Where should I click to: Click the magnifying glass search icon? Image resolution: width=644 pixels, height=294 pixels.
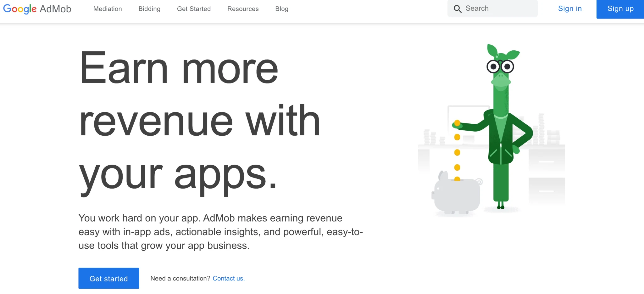(458, 9)
